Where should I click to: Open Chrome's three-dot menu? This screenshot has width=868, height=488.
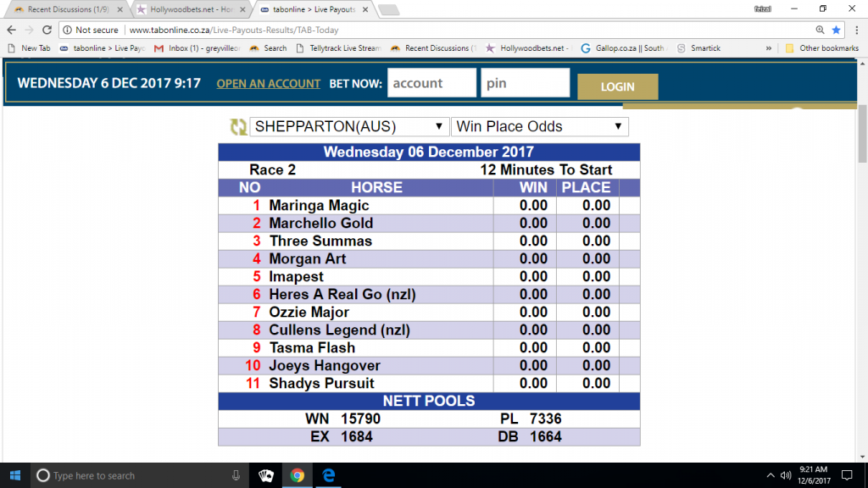pos(854,30)
